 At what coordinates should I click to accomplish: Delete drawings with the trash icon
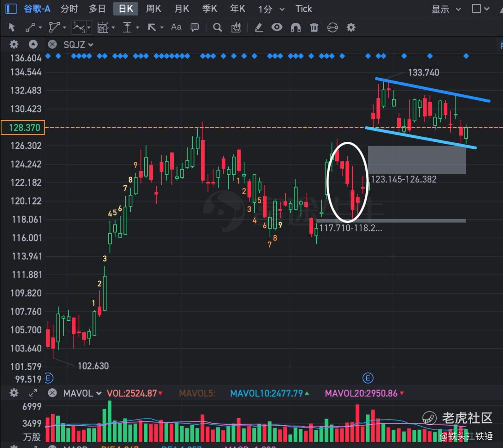[314, 27]
